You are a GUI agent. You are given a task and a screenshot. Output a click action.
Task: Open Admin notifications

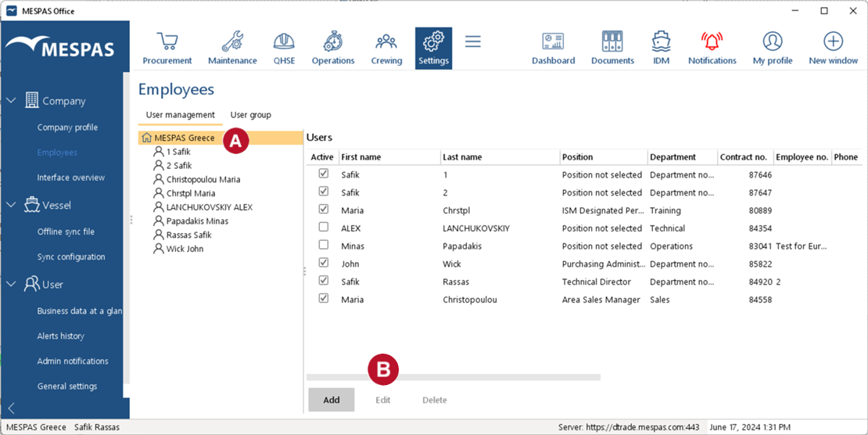click(x=73, y=361)
